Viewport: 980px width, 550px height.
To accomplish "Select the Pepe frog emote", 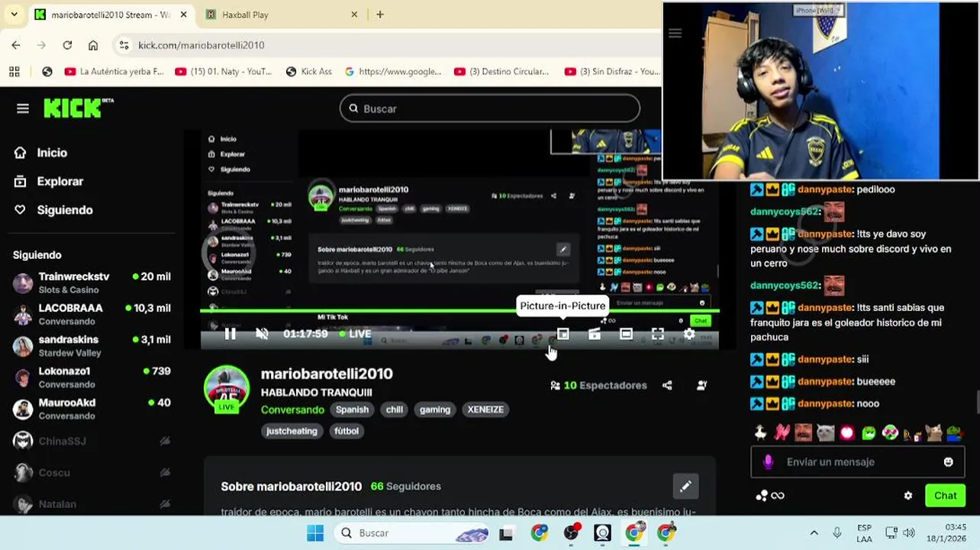I will coord(956,432).
